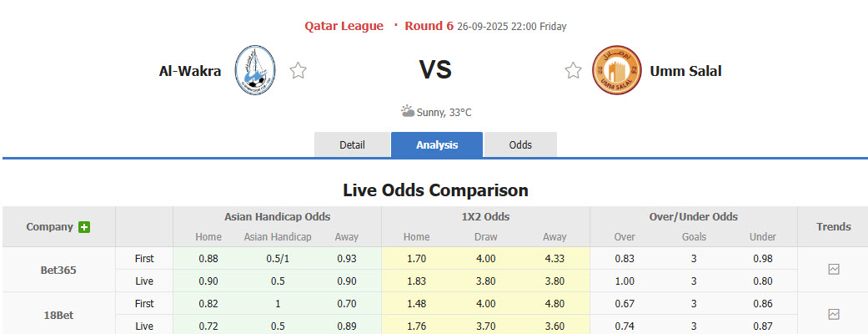Screen dimensions: 868x334
Task: Open the Qatar League link
Action: (x=344, y=26)
